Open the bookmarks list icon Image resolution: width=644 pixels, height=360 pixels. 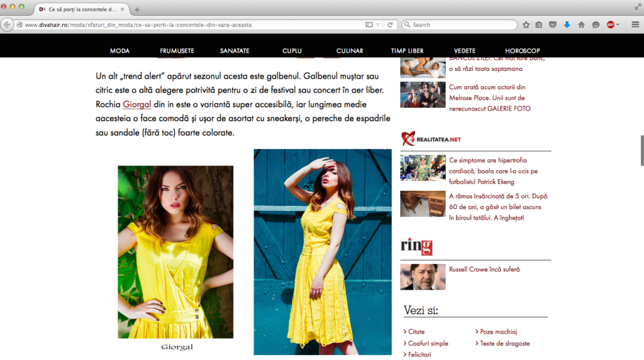pos(539,25)
